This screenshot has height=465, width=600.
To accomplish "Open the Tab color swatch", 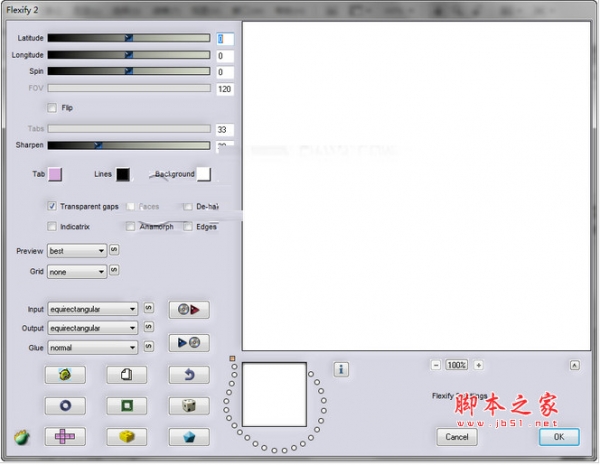I will click(x=55, y=175).
